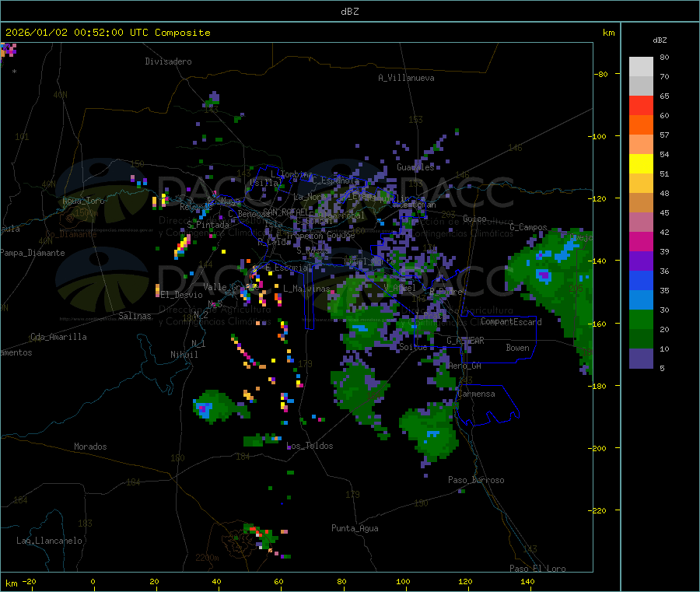Click the Cda_Amarilla map label

click(x=58, y=337)
